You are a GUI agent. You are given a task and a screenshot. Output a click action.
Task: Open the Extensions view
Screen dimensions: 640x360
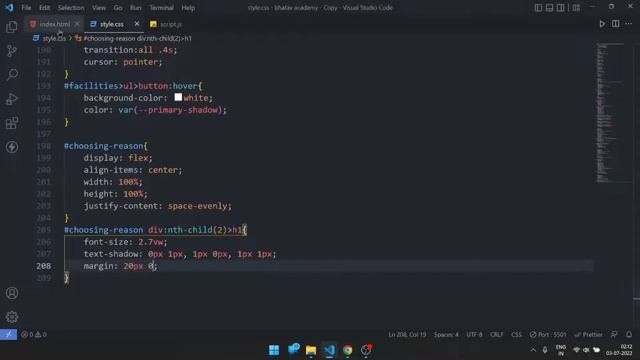click(x=12, y=123)
